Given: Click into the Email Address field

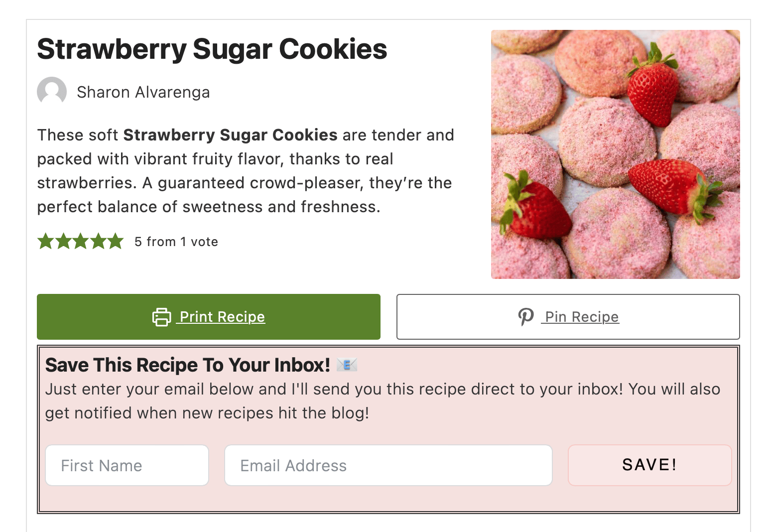Looking at the screenshot, I should [x=388, y=465].
